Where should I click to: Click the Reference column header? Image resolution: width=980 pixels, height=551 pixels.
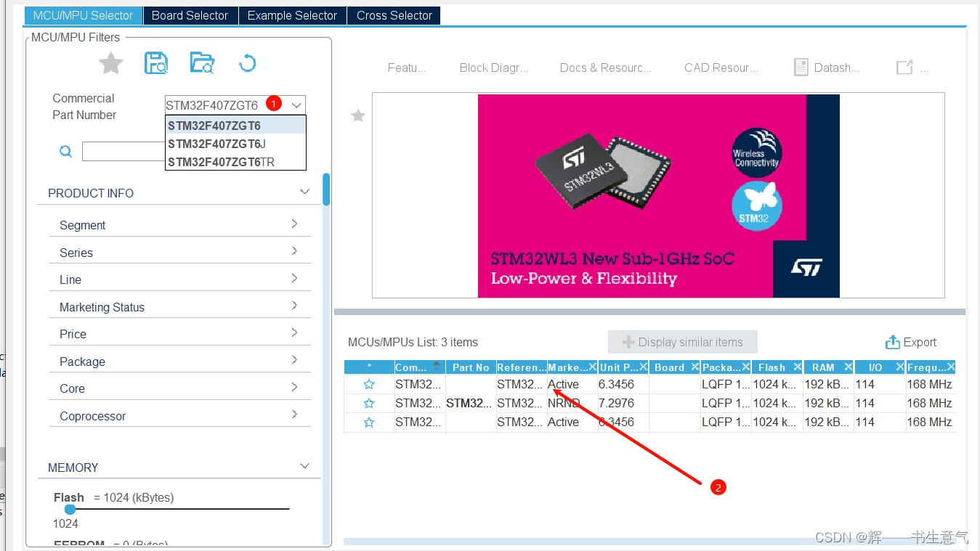pos(522,367)
